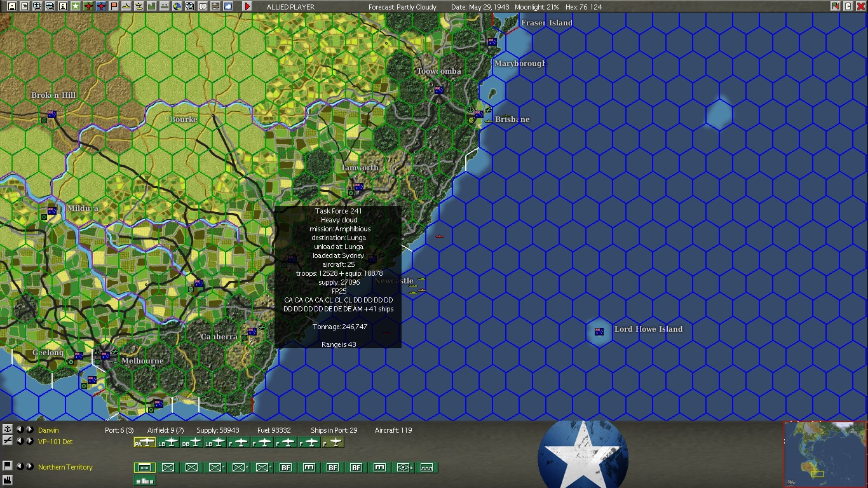Open the Northern Territory unit link
The image size is (868, 488).
[65, 467]
